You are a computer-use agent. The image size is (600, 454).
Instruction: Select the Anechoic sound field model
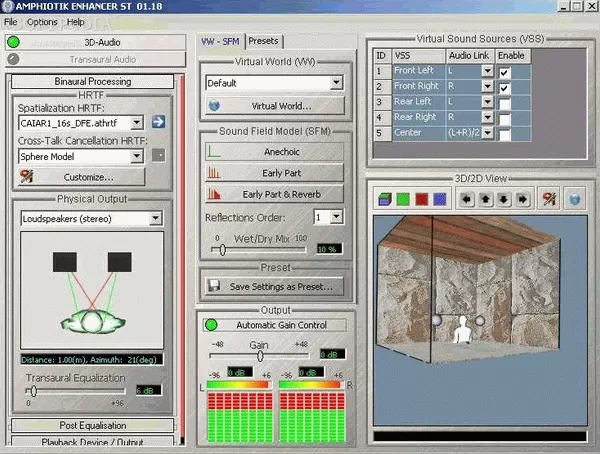coord(274,152)
